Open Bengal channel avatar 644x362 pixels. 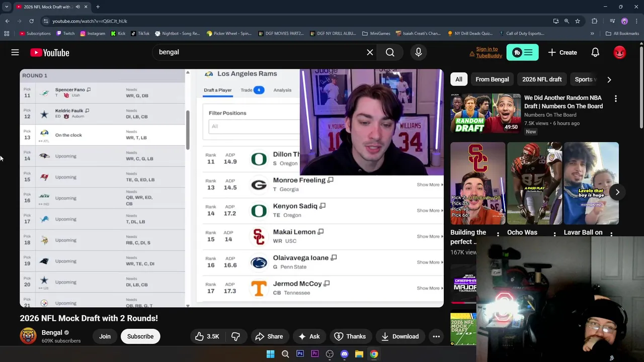(x=28, y=336)
